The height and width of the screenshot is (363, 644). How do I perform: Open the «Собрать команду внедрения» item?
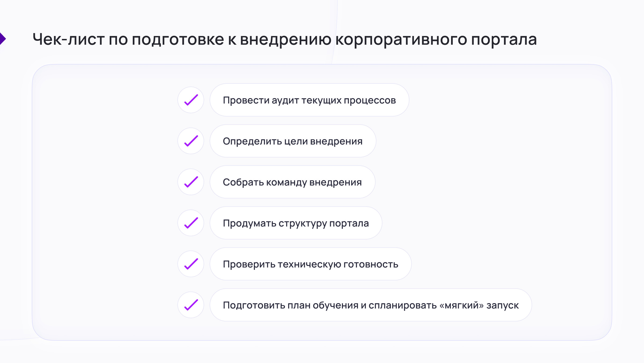pos(292,182)
